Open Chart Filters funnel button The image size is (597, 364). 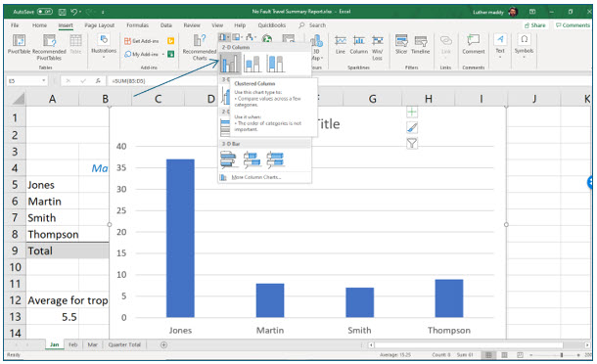[x=412, y=143]
